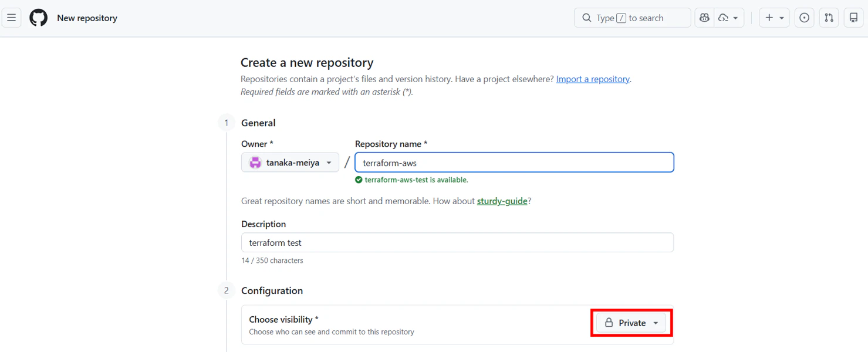Open the Copilot chat icon
This screenshot has height=355, width=868.
(704, 18)
